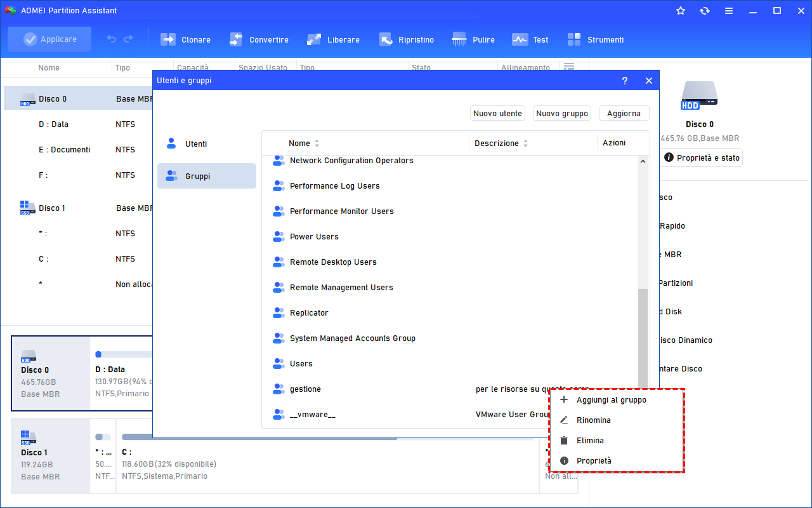Open the Strumenti tools menu

(595, 39)
